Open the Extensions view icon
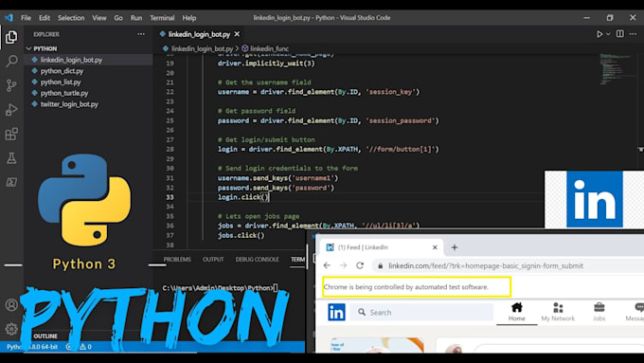644x363 pixels. tap(11, 134)
